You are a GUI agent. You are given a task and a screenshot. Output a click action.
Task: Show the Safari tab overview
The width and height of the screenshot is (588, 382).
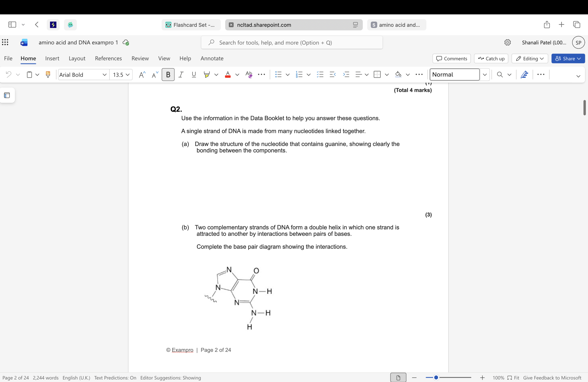click(x=577, y=25)
